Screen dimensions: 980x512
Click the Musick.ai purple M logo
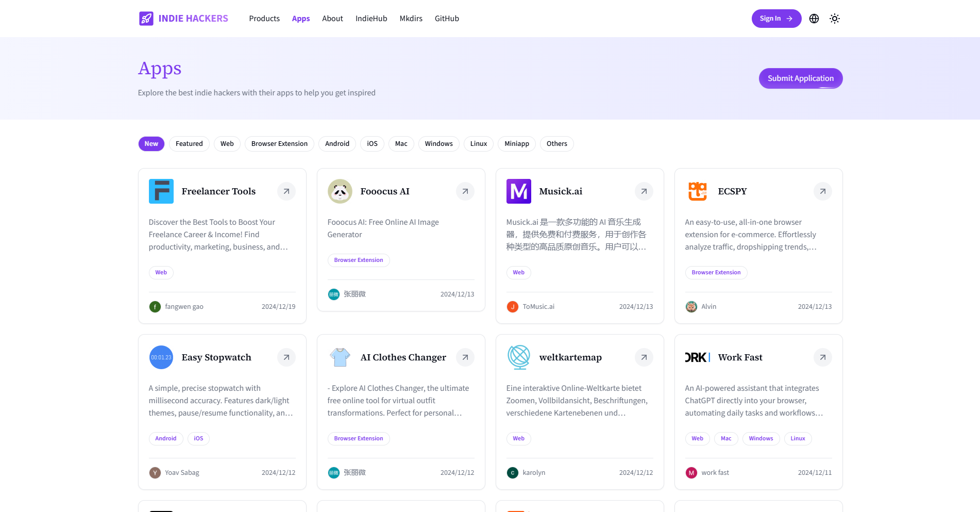point(519,191)
